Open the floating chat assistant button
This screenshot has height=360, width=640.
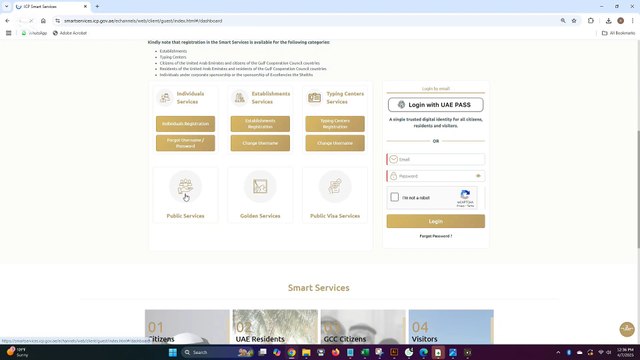coord(627,329)
